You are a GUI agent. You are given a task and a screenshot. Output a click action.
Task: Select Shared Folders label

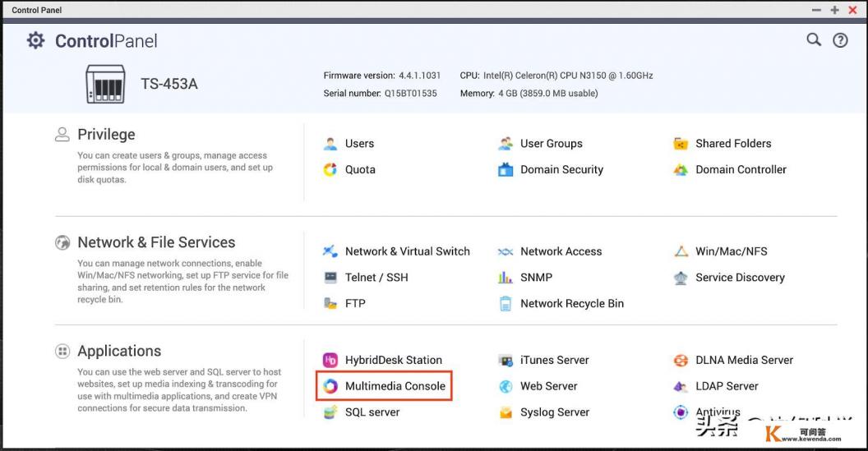click(x=733, y=143)
